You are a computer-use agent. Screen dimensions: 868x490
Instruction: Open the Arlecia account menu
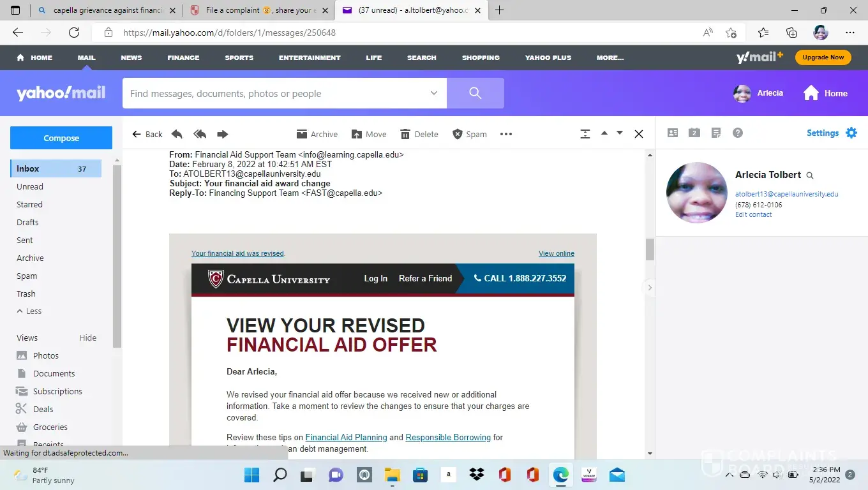(x=758, y=93)
